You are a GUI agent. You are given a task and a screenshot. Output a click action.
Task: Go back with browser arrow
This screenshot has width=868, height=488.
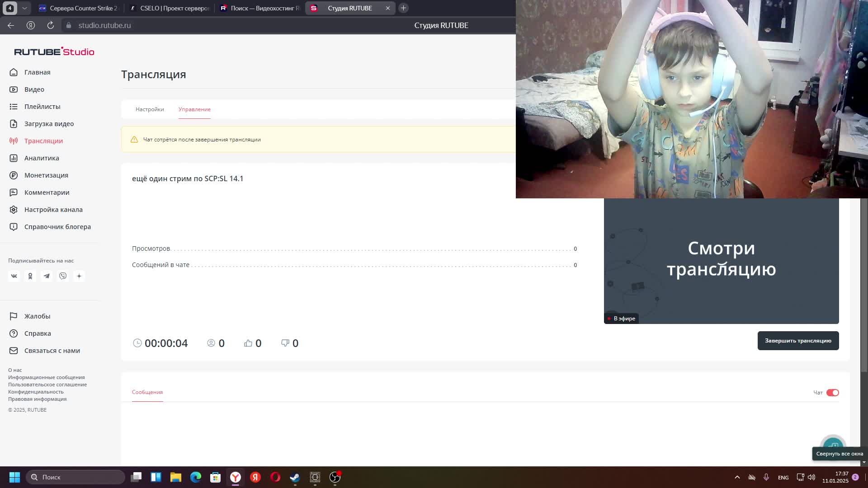[x=11, y=25]
